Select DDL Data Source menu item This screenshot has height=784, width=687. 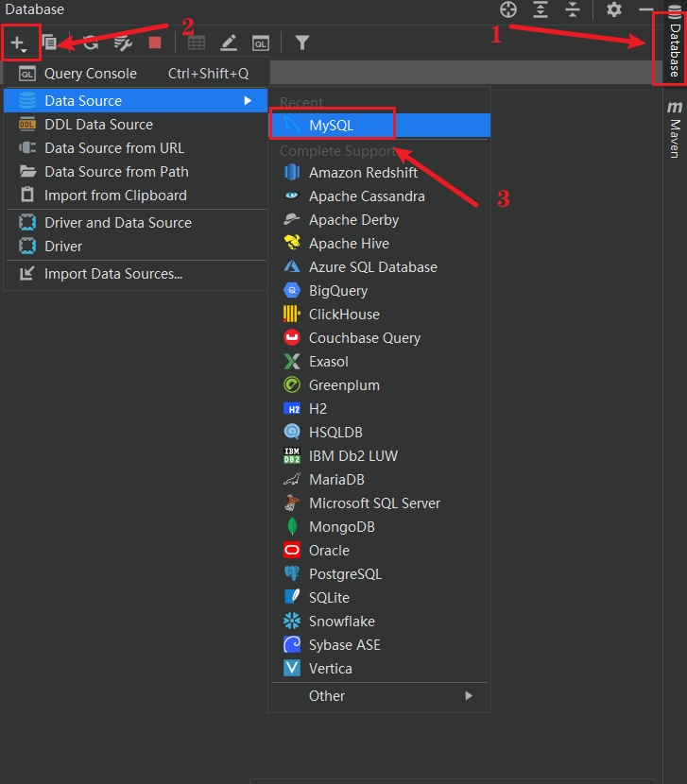coord(136,125)
